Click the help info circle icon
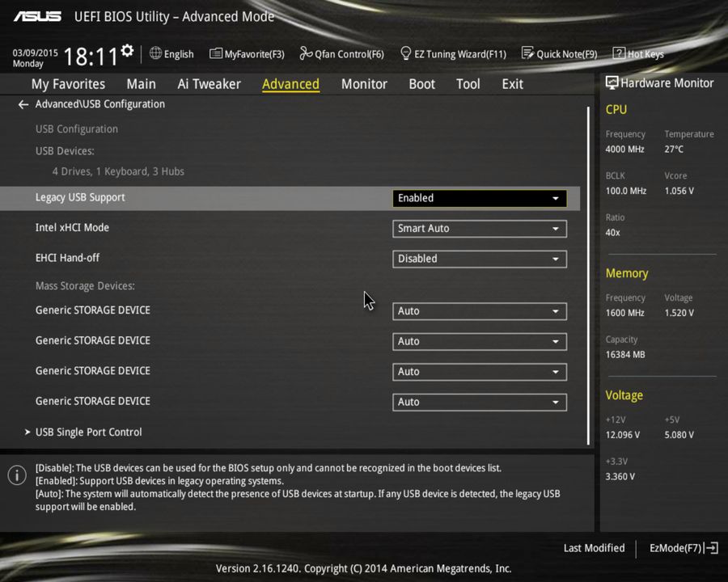This screenshot has height=582, width=728. point(16,475)
